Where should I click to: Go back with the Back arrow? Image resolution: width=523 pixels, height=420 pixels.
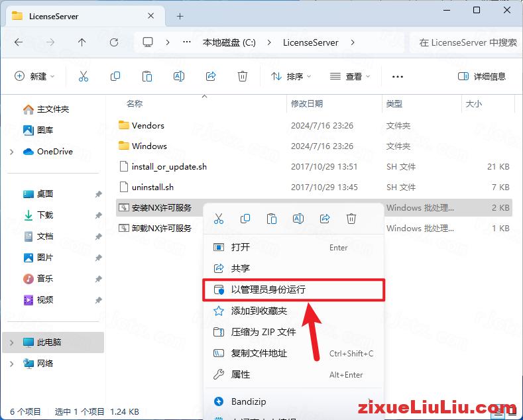pyautogui.click(x=19, y=42)
